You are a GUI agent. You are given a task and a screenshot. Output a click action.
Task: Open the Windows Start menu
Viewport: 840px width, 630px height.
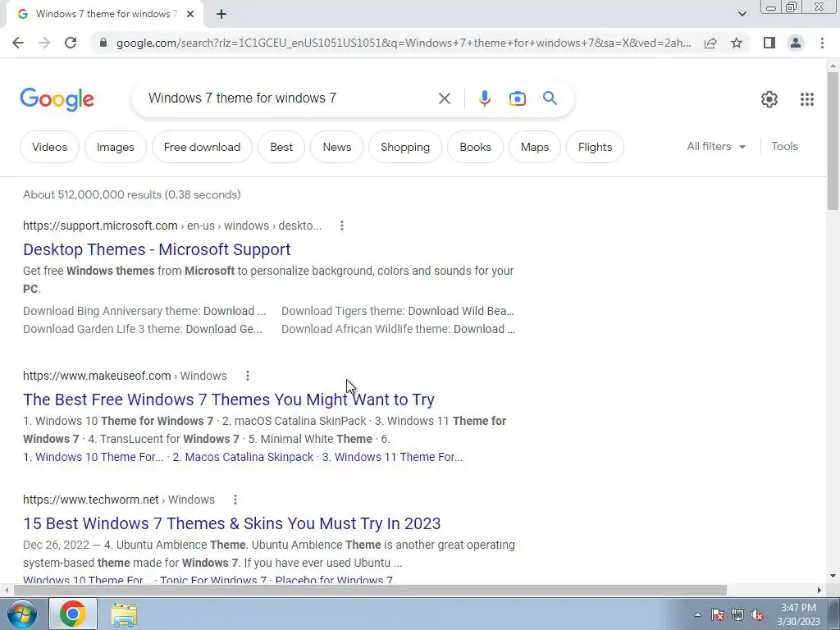coord(22,614)
